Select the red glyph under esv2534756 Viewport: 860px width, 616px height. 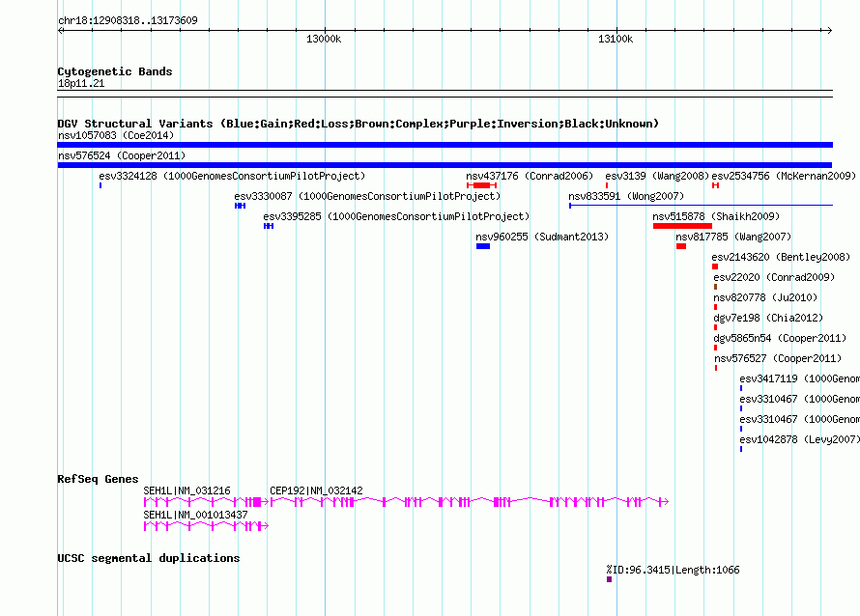(715, 185)
